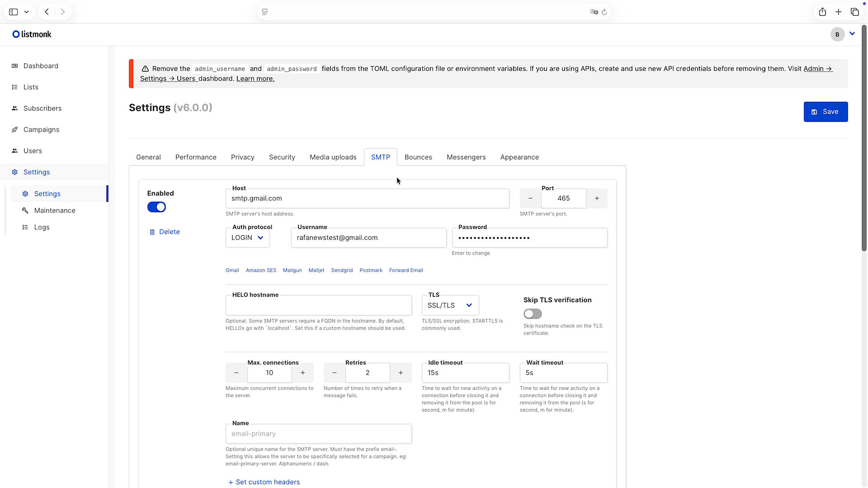Open the Messengers settings tab
The width and height of the screenshot is (868, 488).
pos(466,157)
